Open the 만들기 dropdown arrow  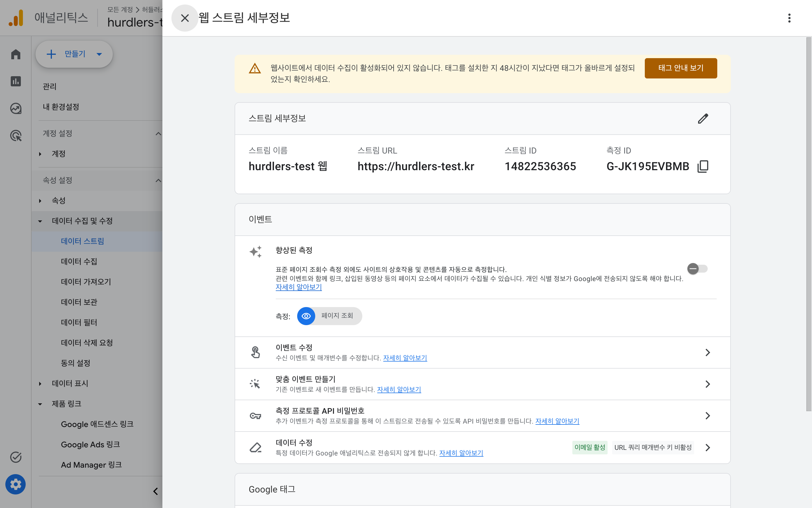pyautogui.click(x=99, y=54)
